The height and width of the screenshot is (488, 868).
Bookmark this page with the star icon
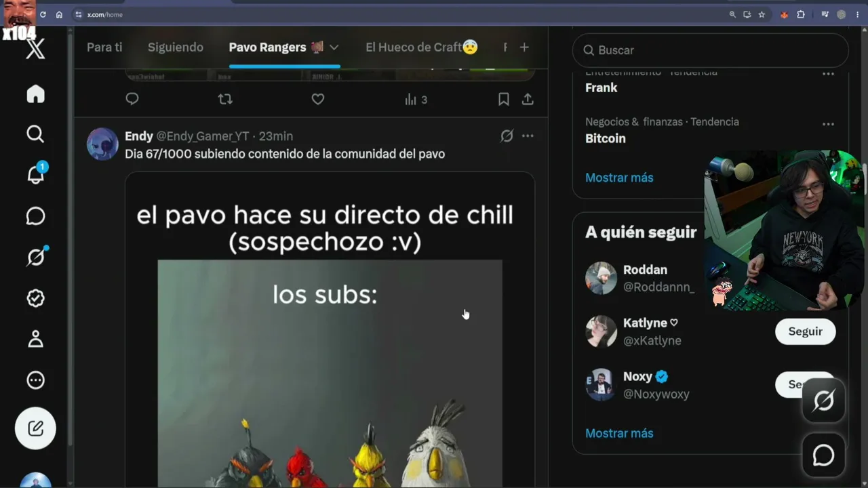coord(762,14)
